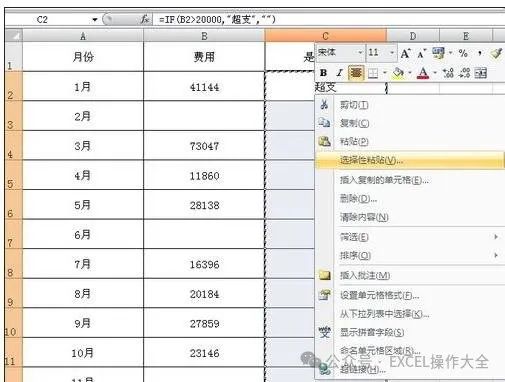This screenshot has height=382, width=505.
Task: Click the comma style icon
Action: [479, 53]
